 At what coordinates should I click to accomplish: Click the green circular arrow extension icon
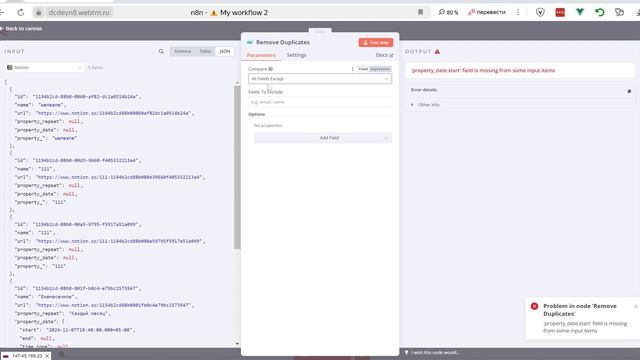tap(600, 12)
